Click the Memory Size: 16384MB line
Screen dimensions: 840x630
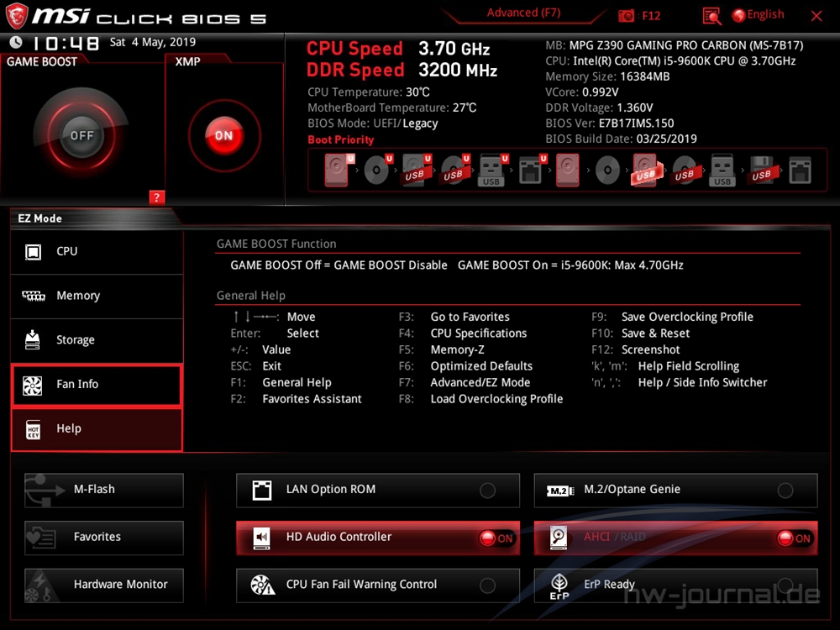pos(607,76)
